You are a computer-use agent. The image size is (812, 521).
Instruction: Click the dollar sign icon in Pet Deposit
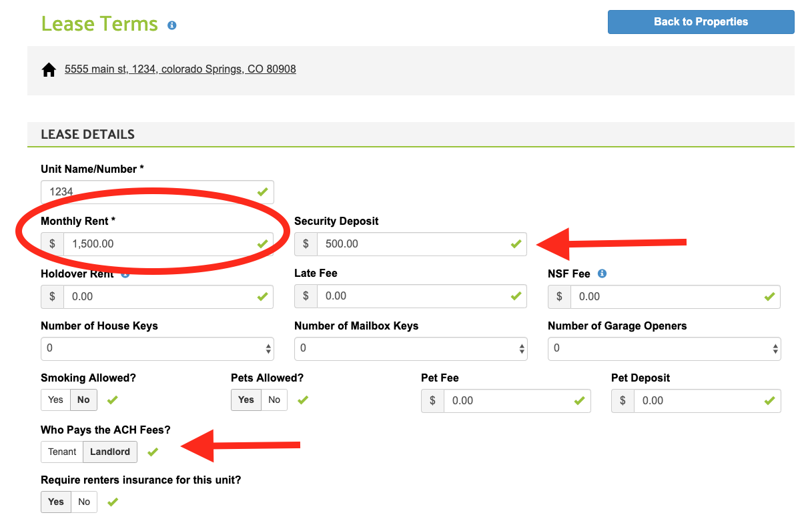pos(623,401)
